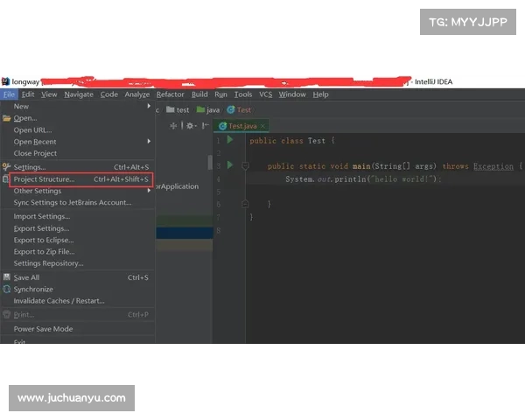Screen dimensions: 525x420
Task: Open Project Structure... dialog
Action: coord(80,179)
